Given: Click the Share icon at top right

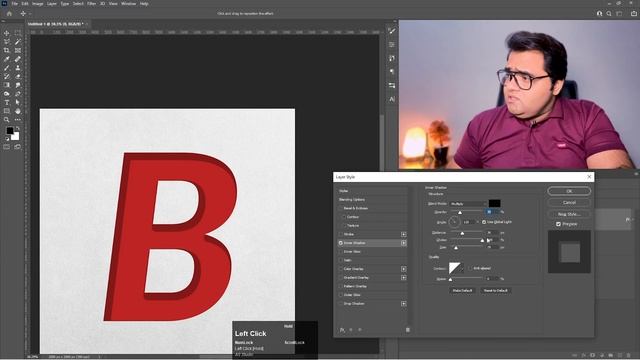Looking at the screenshot, I should click(634, 13).
